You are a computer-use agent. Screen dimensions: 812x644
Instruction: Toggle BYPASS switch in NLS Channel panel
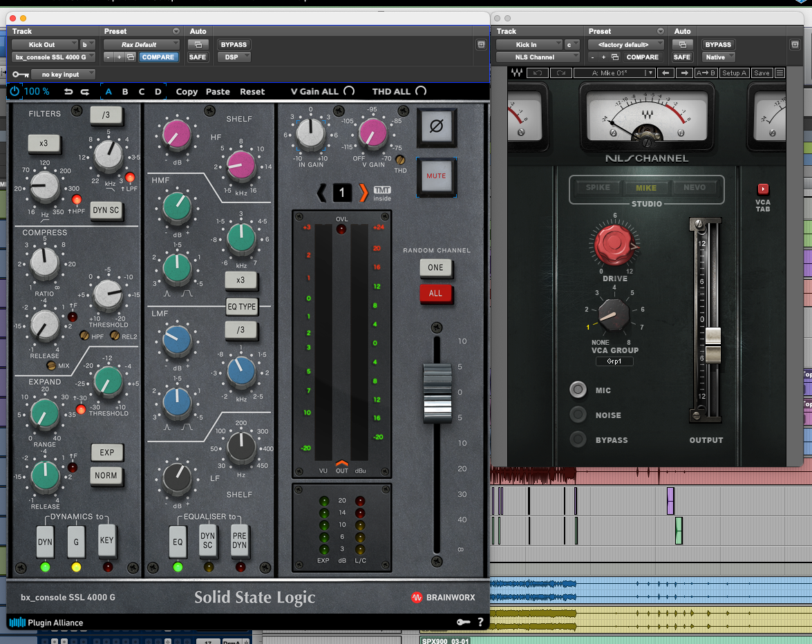tap(578, 439)
